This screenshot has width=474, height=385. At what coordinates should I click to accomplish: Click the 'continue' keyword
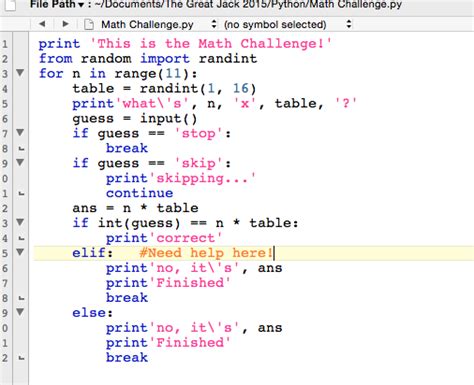pyautogui.click(x=139, y=193)
